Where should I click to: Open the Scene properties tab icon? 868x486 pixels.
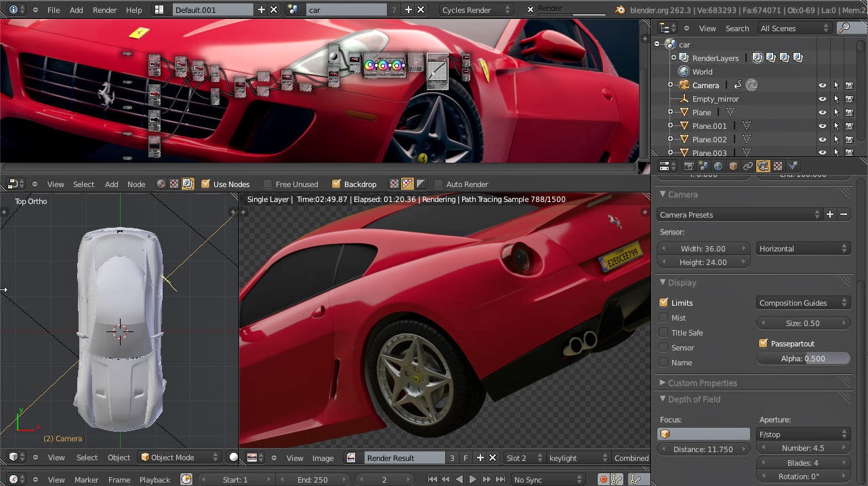coord(703,166)
